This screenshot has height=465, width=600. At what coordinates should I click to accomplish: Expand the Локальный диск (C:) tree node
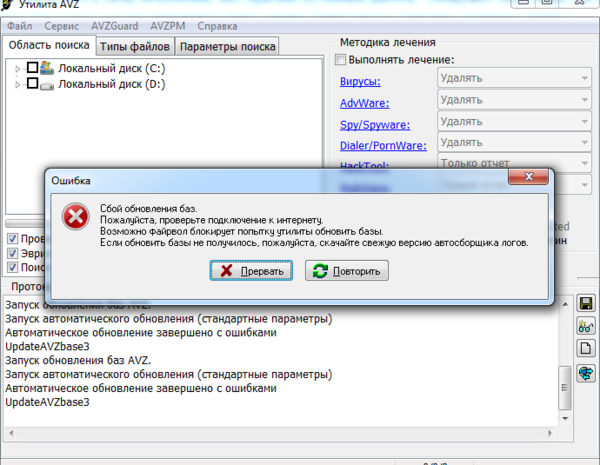coord(17,69)
